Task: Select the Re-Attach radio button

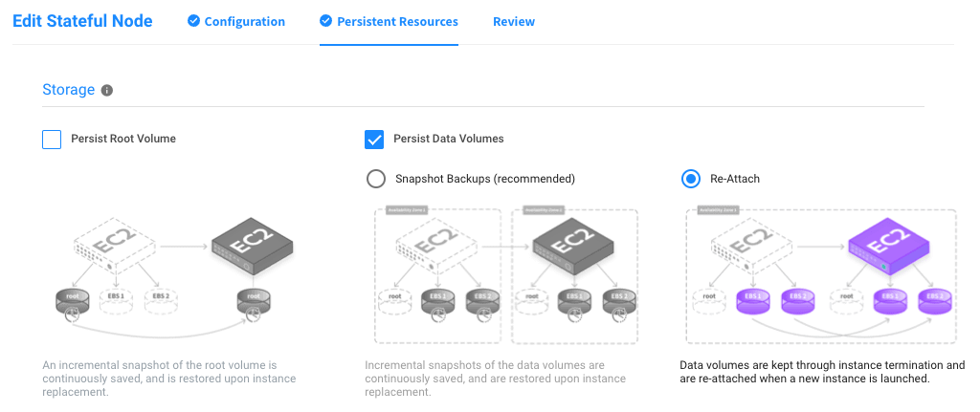Action: click(x=690, y=179)
